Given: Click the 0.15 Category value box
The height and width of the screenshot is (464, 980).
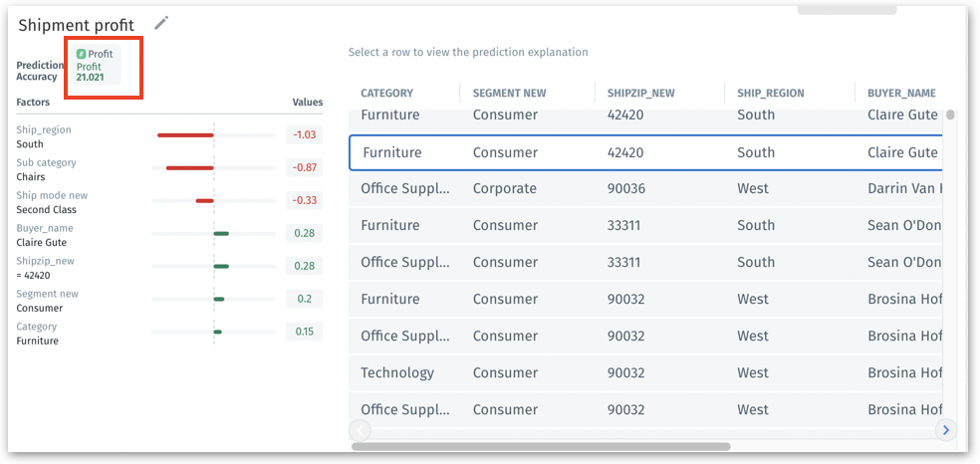Looking at the screenshot, I should click(x=304, y=332).
